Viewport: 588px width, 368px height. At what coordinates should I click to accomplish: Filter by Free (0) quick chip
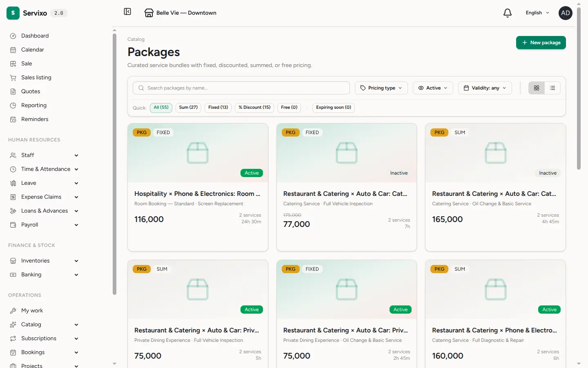point(289,108)
